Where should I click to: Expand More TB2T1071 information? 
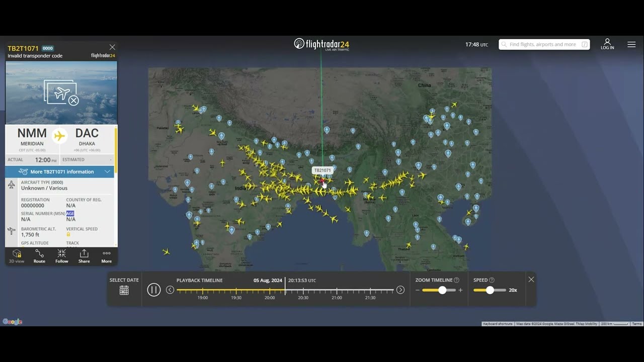(60, 171)
